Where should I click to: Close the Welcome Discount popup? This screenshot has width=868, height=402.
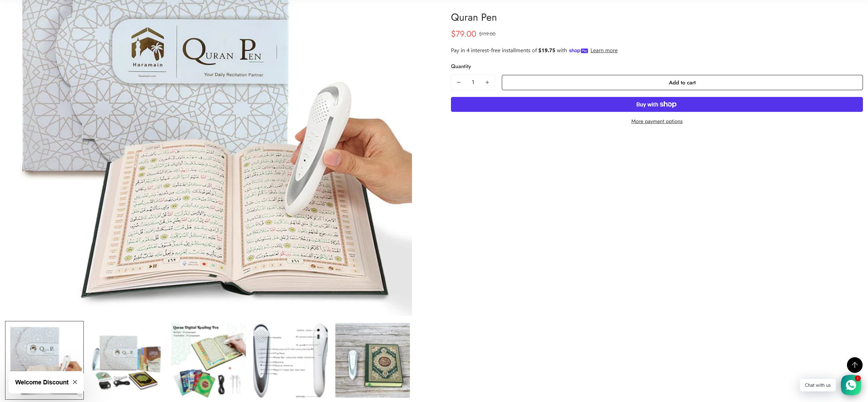(x=75, y=382)
